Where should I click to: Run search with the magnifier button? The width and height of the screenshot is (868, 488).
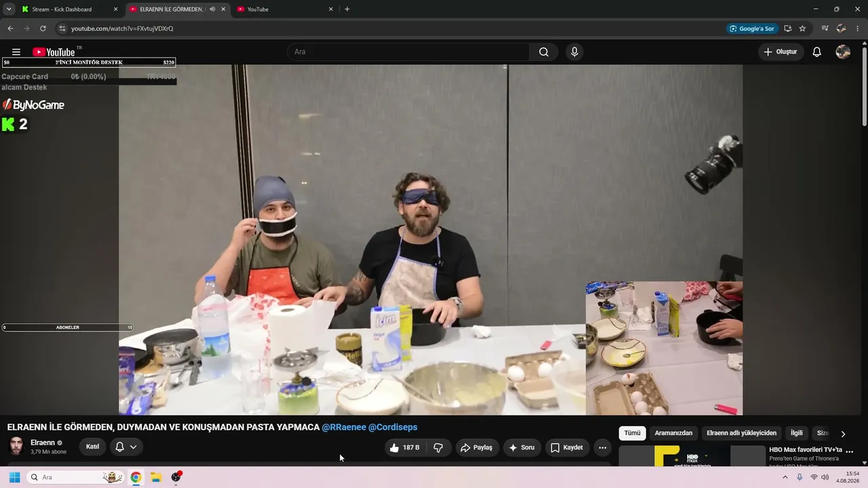click(x=544, y=52)
